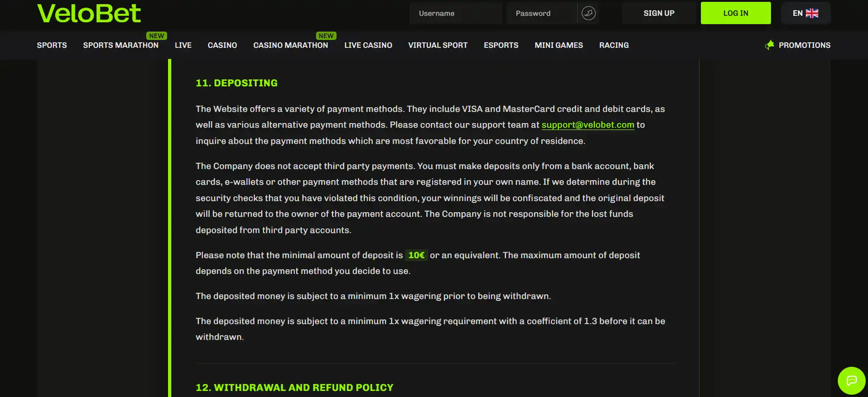This screenshot has width=868, height=397.
Task: Open the live chat support bubble
Action: (x=851, y=381)
